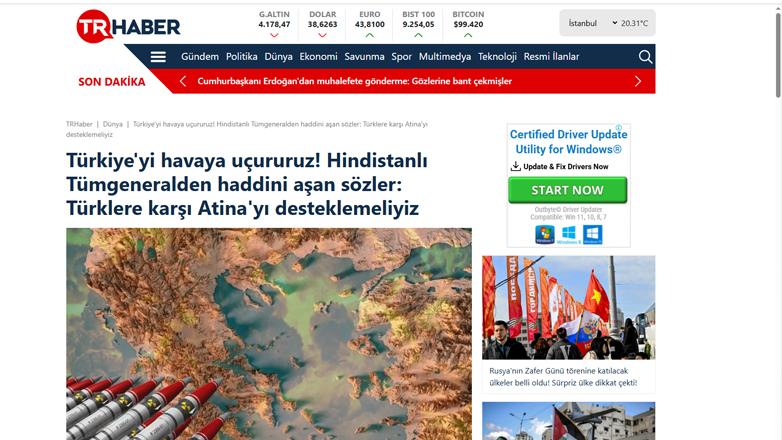Click the download icon in driver ad
This screenshot has width=782, height=440.
pyautogui.click(x=516, y=166)
